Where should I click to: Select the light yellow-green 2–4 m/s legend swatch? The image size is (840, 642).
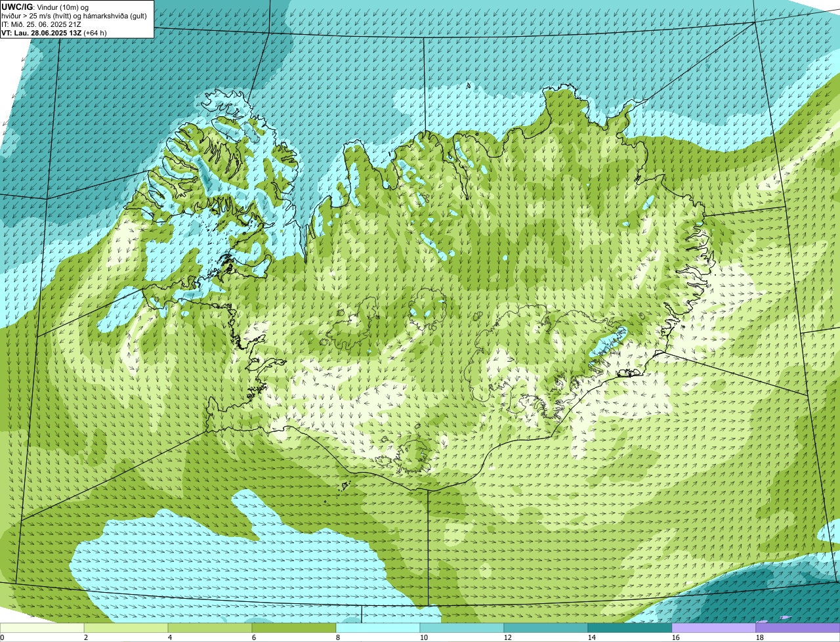pos(126,628)
